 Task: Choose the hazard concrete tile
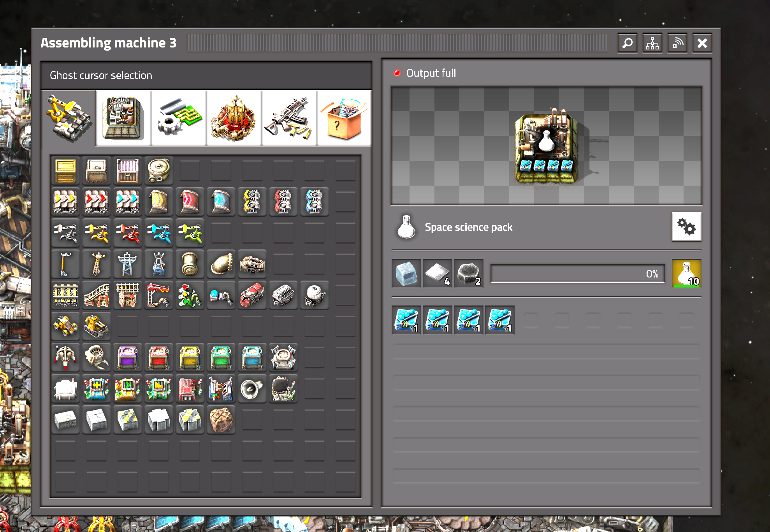coord(128,420)
